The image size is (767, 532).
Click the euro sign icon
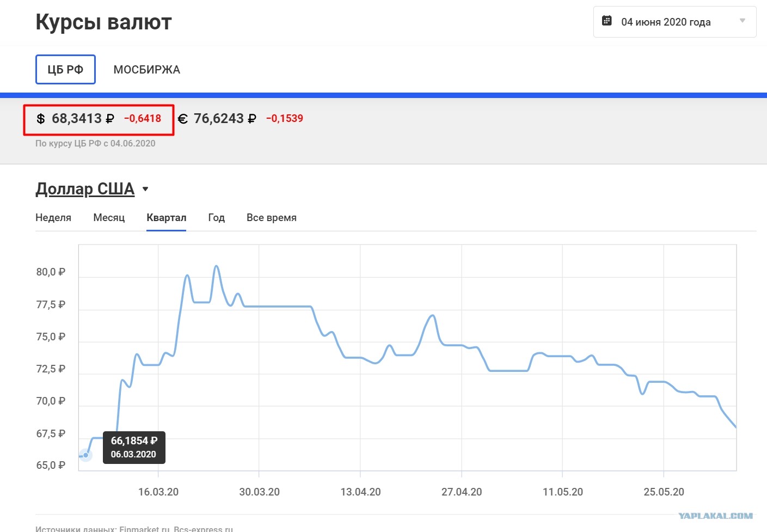[183, 119]
